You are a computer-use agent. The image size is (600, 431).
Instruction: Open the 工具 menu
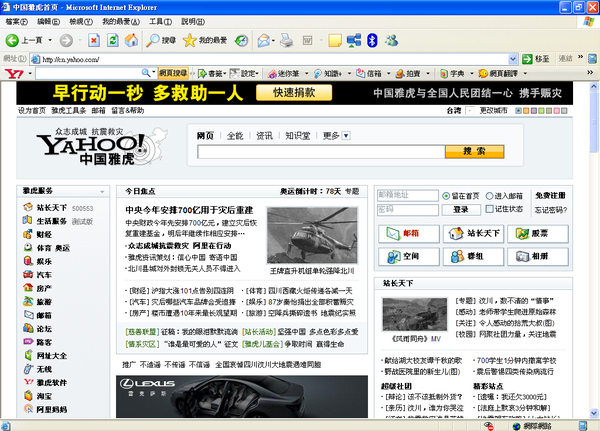[x=160, y=22]
